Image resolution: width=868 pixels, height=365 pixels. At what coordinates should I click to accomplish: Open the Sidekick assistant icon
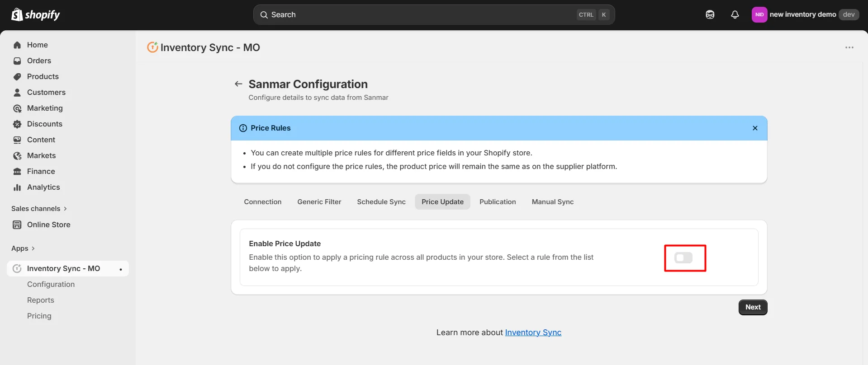[710, 14]
